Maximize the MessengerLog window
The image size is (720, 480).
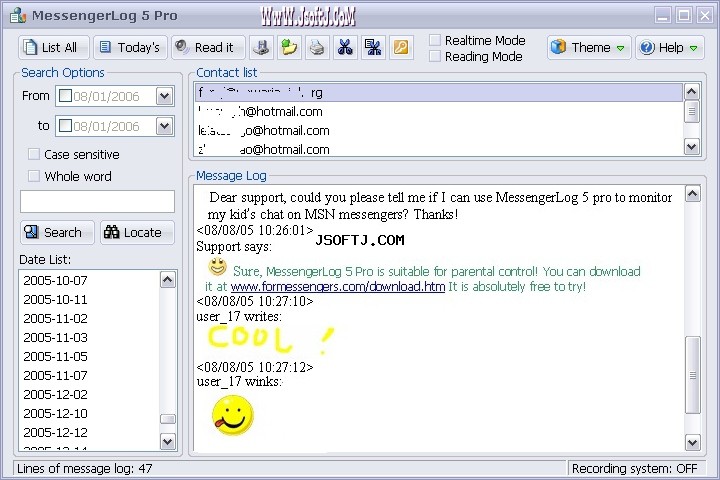(684, 16)
